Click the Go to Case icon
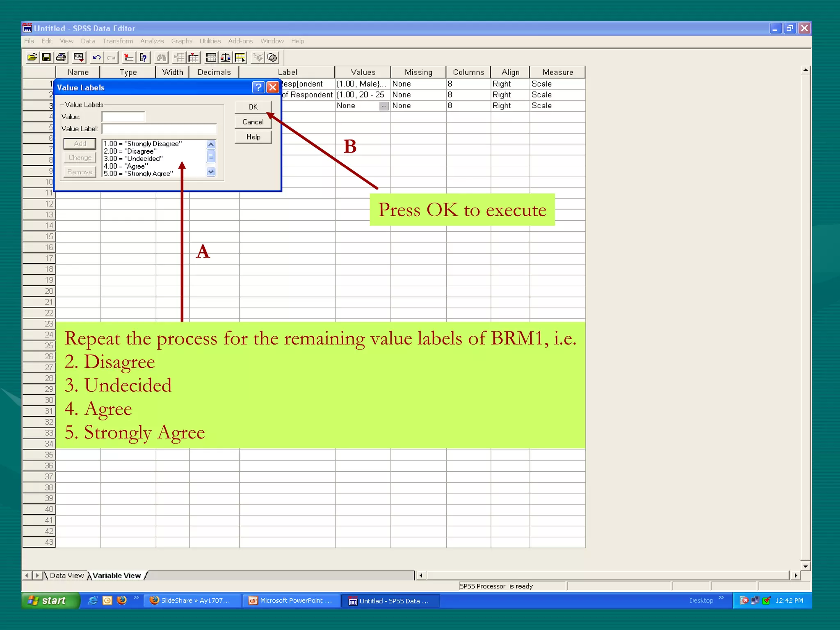The height and width of the screenshot is (630, 840). click(x=129, y=57)
